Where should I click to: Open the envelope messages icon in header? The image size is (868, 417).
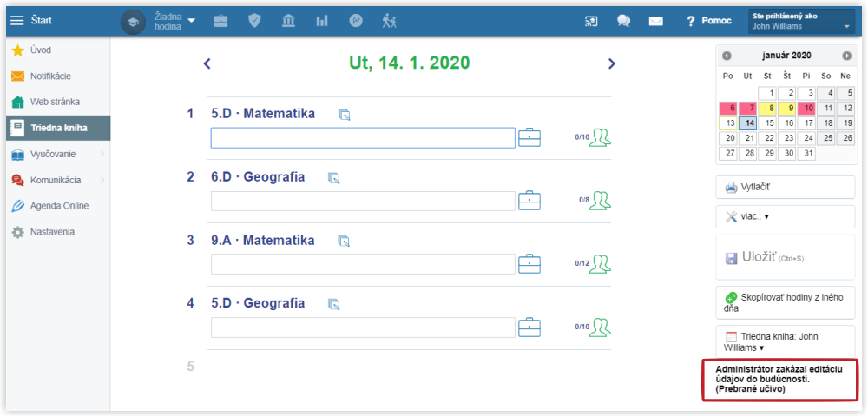click(x=655, y=21)
